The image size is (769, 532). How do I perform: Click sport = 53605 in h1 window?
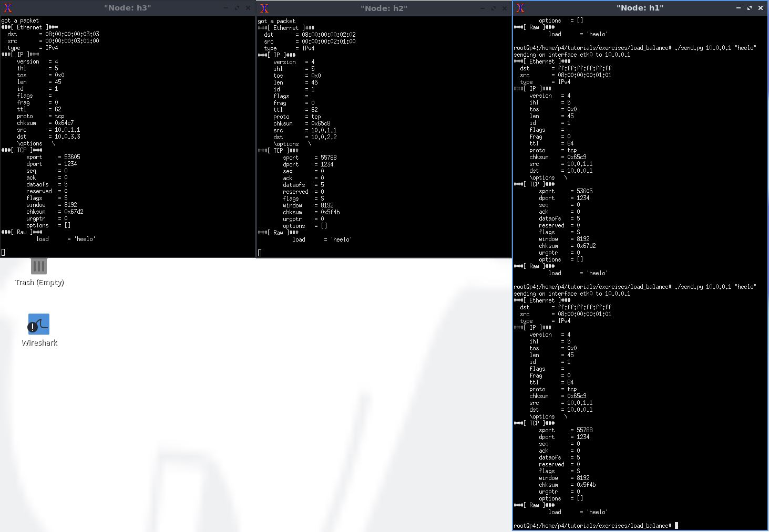pos(566,191)
